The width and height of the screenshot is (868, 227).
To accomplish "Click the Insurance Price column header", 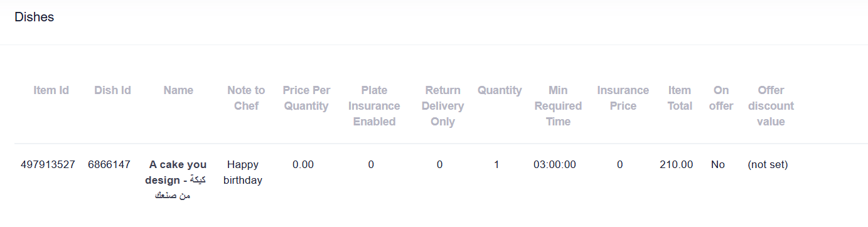I will pyautogui.click(x=623, y=98).
